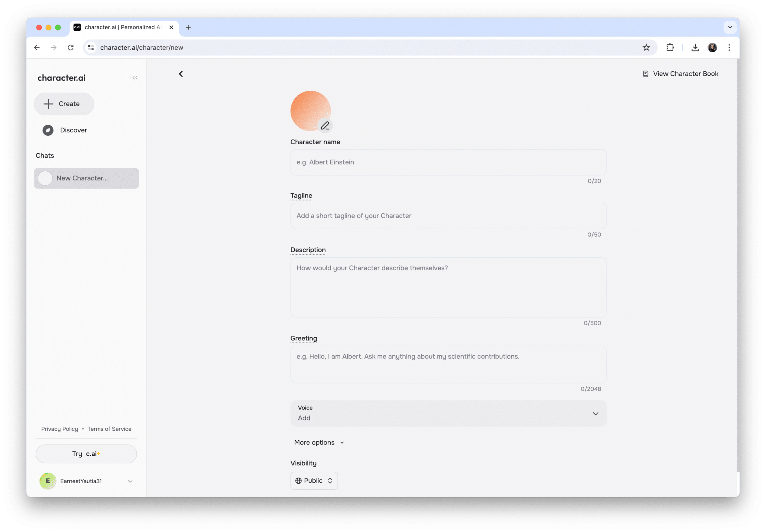Viewport: 766px width, 532px height.
Task: Click the View Character Book button
Action: tap(680, 73)
